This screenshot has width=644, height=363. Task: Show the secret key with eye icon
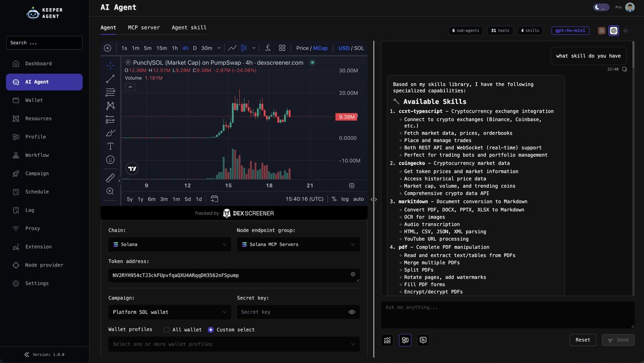point(352,312)
